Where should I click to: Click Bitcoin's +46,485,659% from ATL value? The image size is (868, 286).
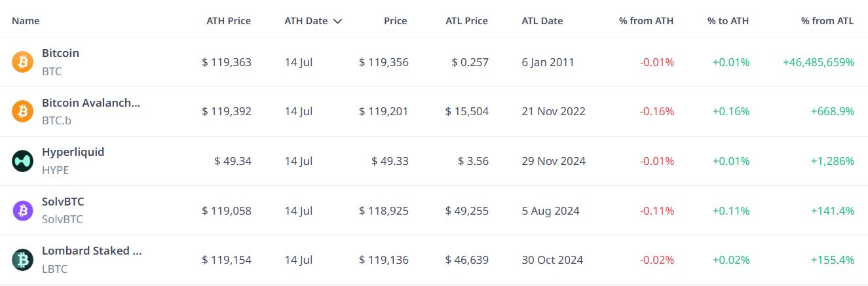coord(819,62)
